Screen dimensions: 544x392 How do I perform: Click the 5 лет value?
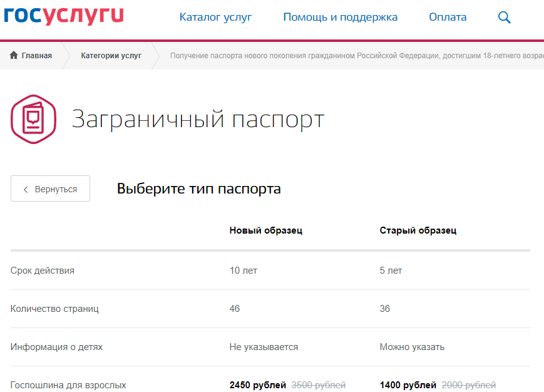pyautogui.click(x=391, y=271)
